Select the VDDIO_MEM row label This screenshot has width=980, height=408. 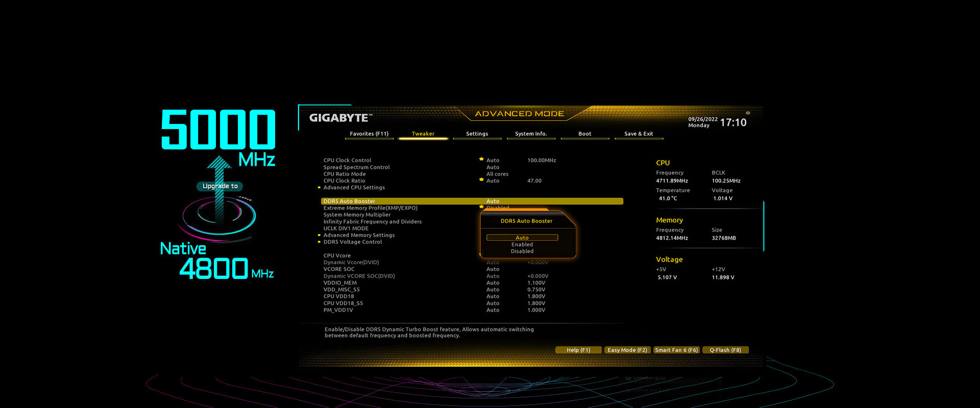point(340,283)
